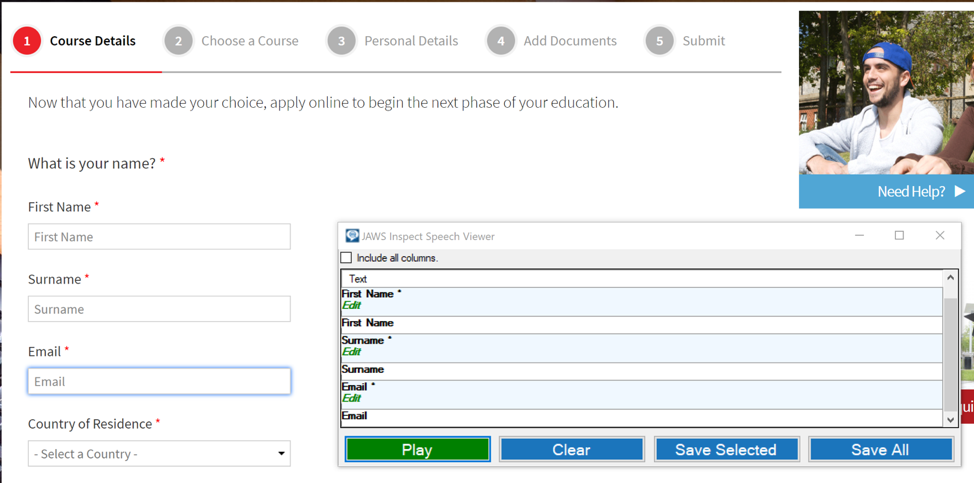Click into the Surname text field

159,309
